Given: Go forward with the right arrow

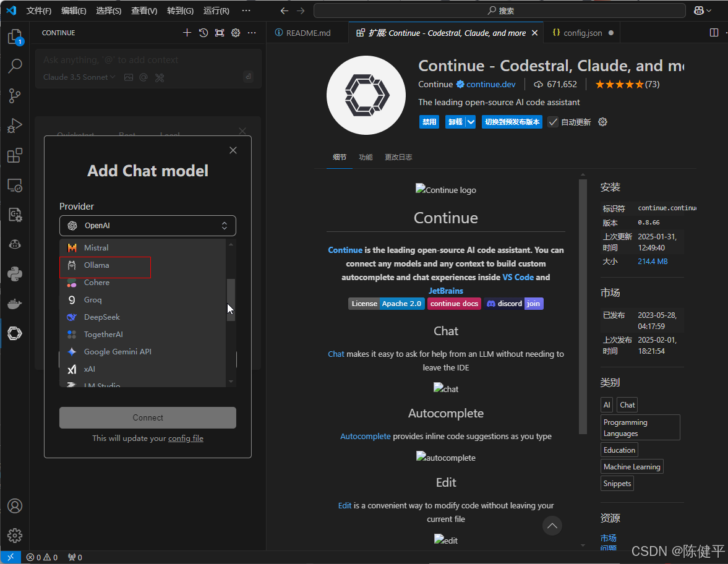Looking at the screenshot, I should [301, 11].
